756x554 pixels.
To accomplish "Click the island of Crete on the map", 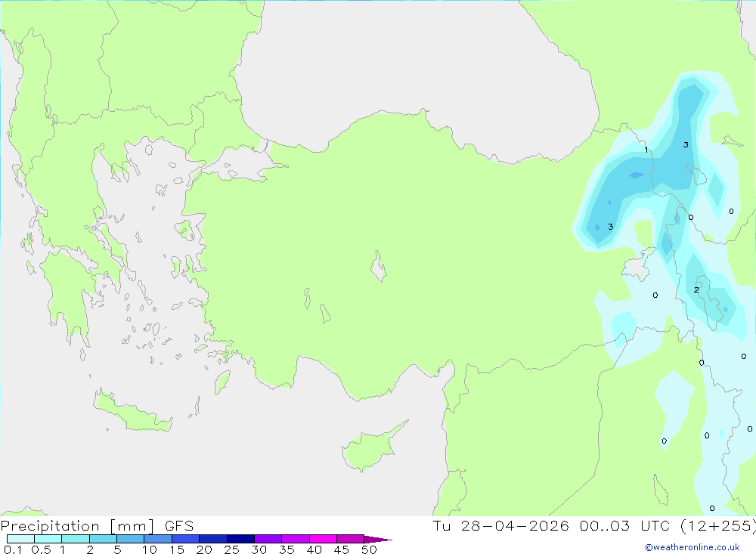I will click(132, 411).
